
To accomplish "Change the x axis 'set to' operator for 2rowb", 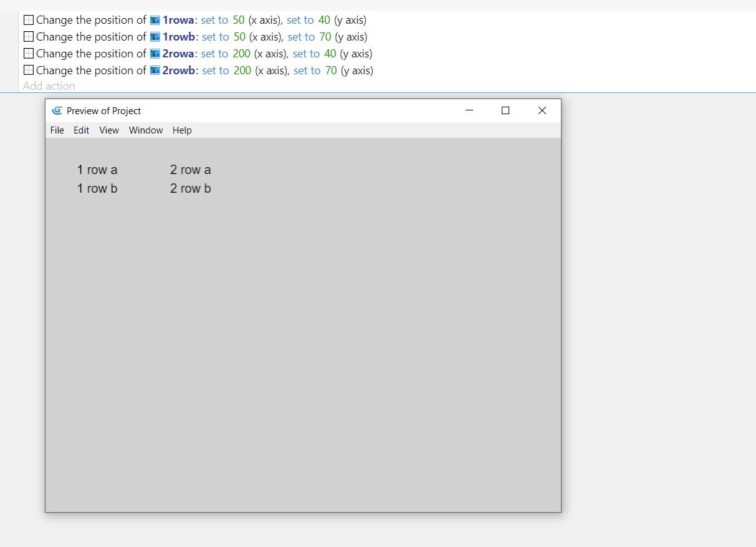I will [x=216, y=70].
